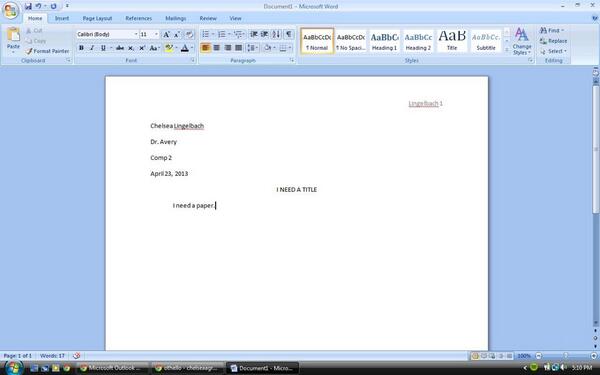The image size is (600, 375).
Task: Open Find binoculars tool
Action: tap(552, 30)
